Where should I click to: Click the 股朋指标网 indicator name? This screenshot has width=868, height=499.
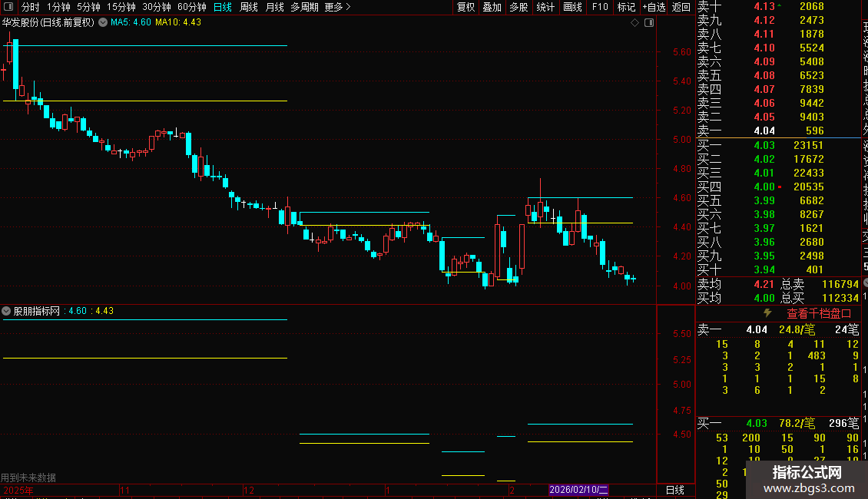coord(37,311)
